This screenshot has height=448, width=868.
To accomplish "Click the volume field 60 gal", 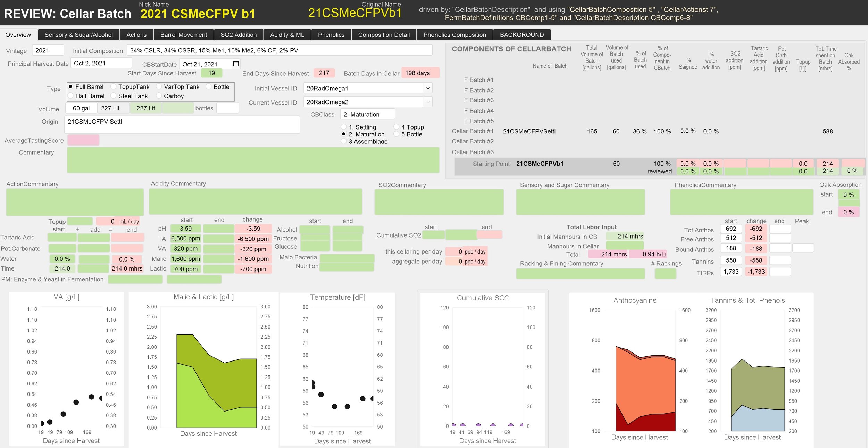I will point(81,108).
